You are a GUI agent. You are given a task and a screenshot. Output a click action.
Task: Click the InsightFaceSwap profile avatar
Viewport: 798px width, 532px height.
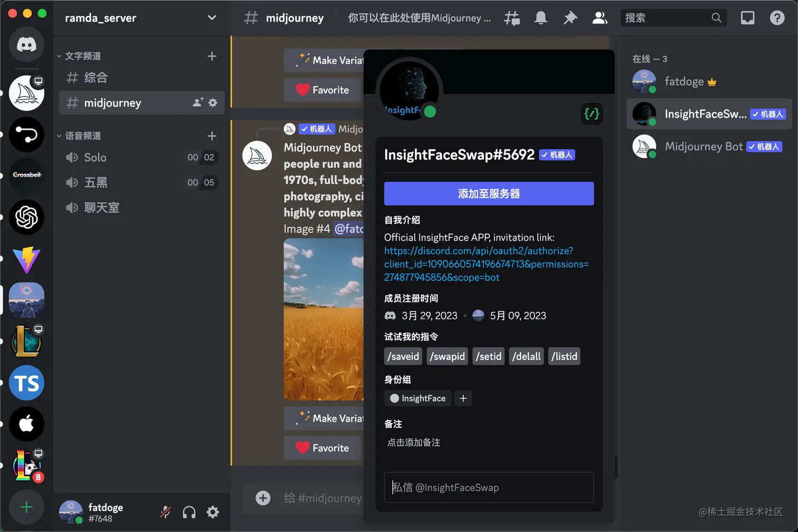click(x=409, y=89)
